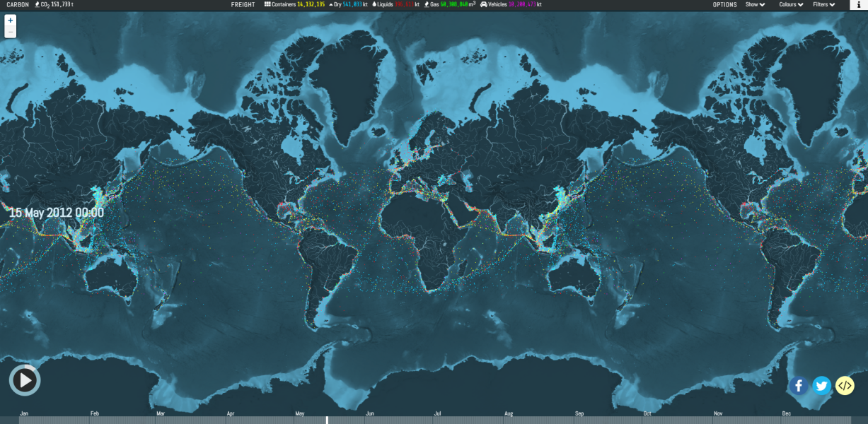Select the Liquids droplet icon
The height and width of the screenshot is (424, 868).
pyautogui.click(x=374, y=4)
